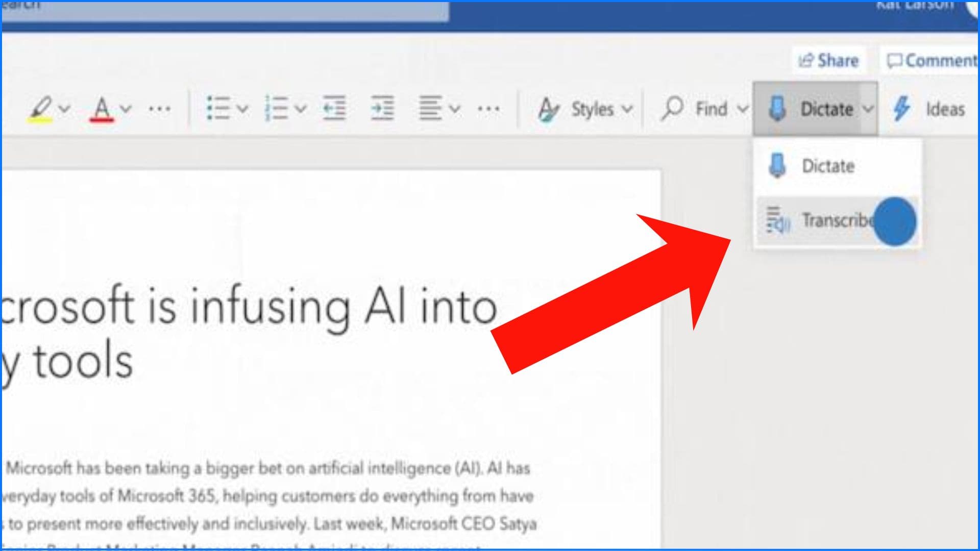
Task: Open the highlight color dropdown
Action: [x=64, y=107]
